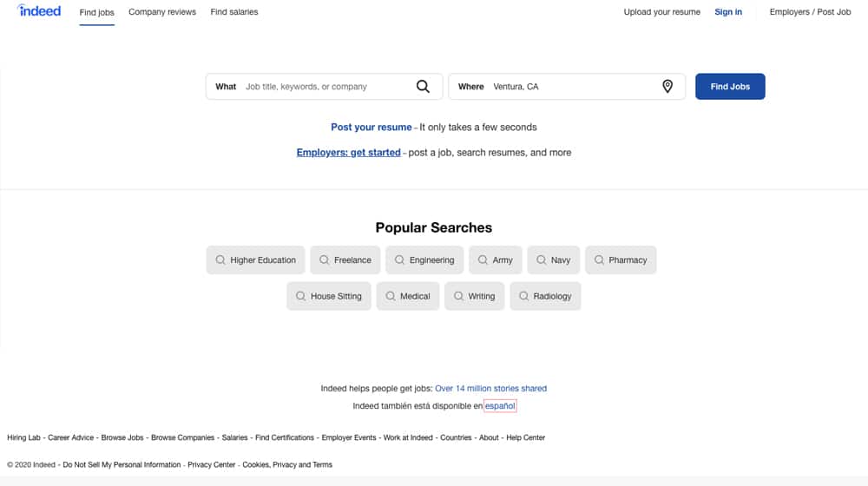
Task: Focus the What job title input field
Action: click(x=328, y=86)
